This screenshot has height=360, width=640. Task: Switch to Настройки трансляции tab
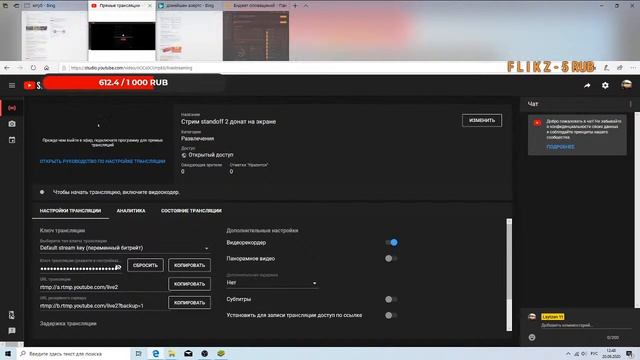[x=70, y=211]
